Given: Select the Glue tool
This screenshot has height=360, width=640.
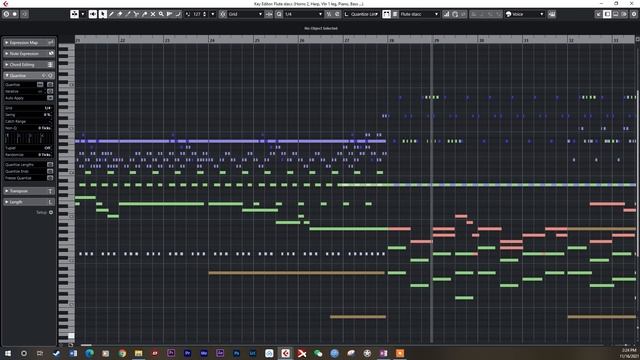Looking at the screenshot, I should point(144,14).
